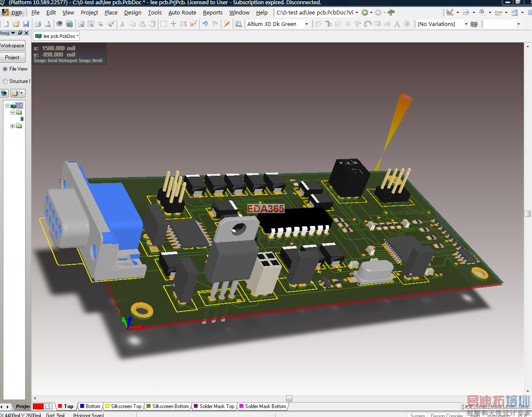Select the Structure Editor radio button

[6, 81]
